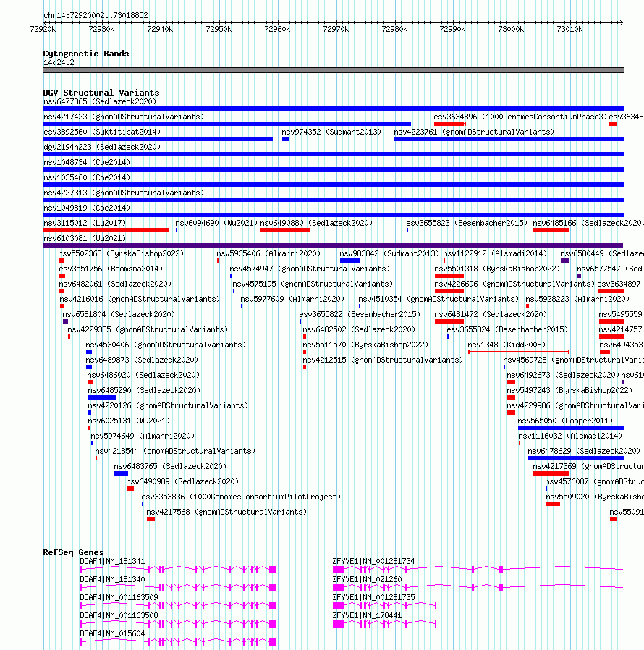Open nsv4530406 gnomAD variant label
Image resolution: width=644 pixels, height=650 pixels.
(166, 345)
